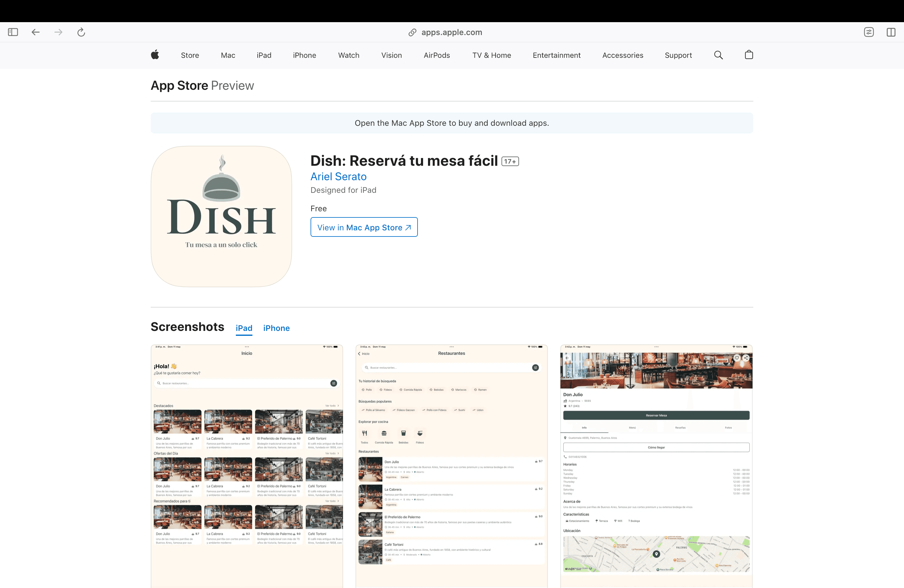Open the Mac menu item
The width and height of the screenshot is (904, 588).
tap(228, 55)
